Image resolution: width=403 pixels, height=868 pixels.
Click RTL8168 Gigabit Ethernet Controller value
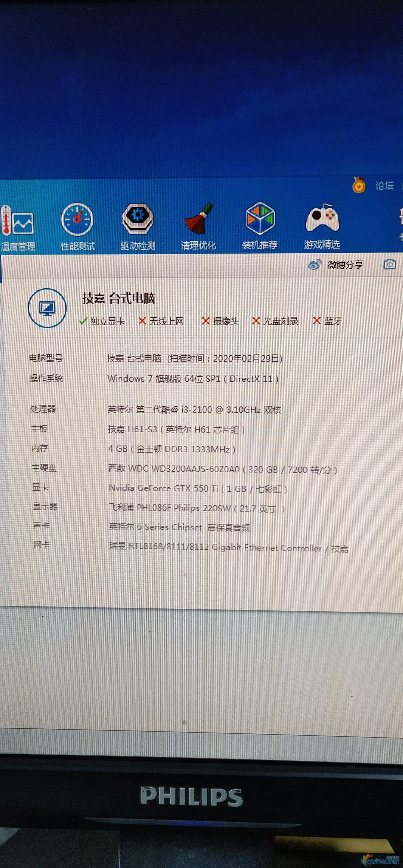(229, 547)
